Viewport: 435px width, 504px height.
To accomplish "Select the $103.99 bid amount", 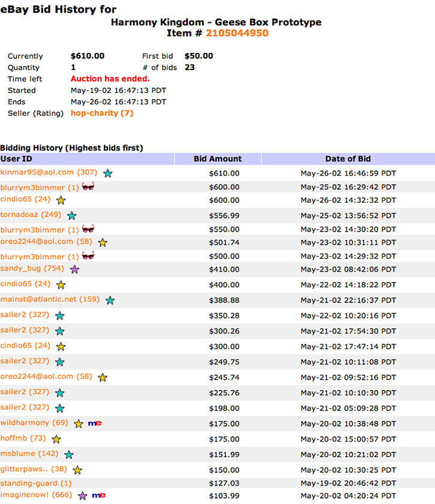I will point(224,496).
